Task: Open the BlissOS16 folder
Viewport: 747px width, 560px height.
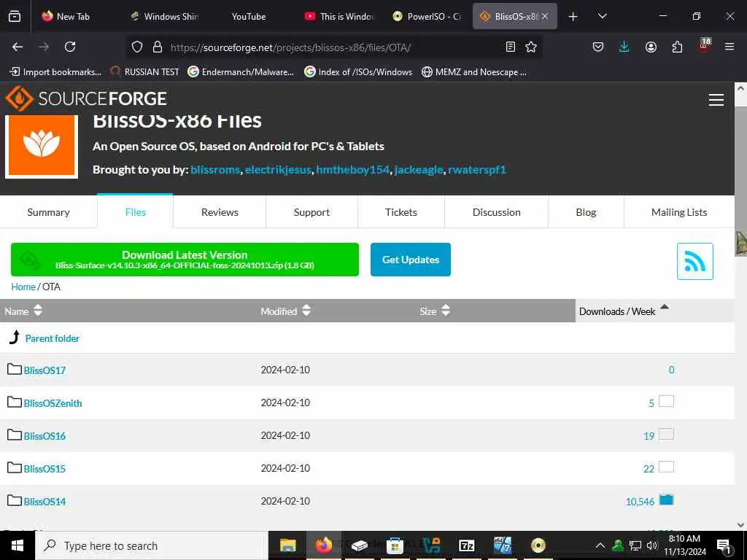Action: 44,436
